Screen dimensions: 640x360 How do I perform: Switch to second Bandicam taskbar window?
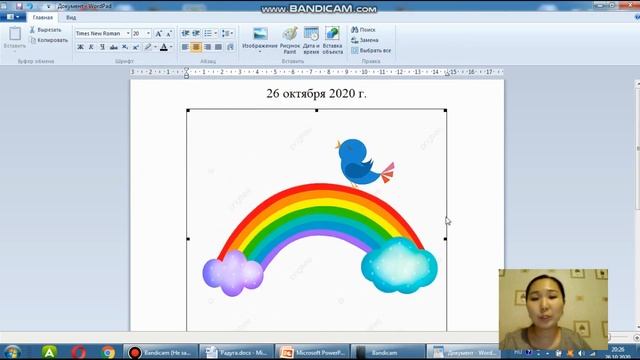pos(388,352)
